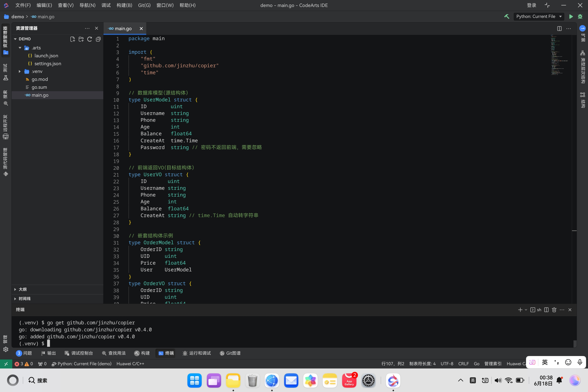
Task: Switch to the 查找用法 tab
Action: tap(114, 353)
